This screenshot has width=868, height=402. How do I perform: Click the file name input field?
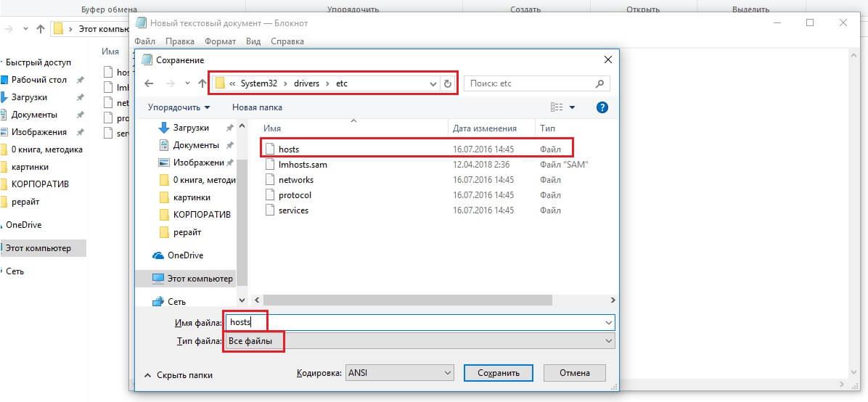point(413,322)
